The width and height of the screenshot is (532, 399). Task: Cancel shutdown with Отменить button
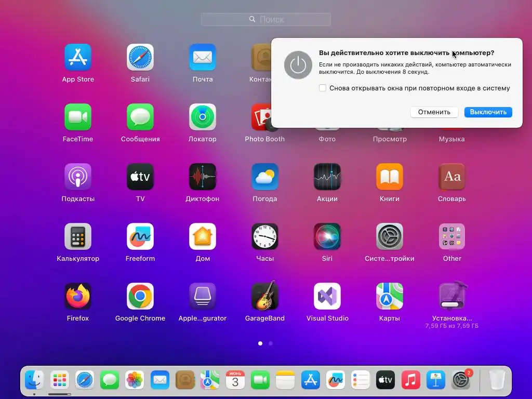click(x=434, y=112)
